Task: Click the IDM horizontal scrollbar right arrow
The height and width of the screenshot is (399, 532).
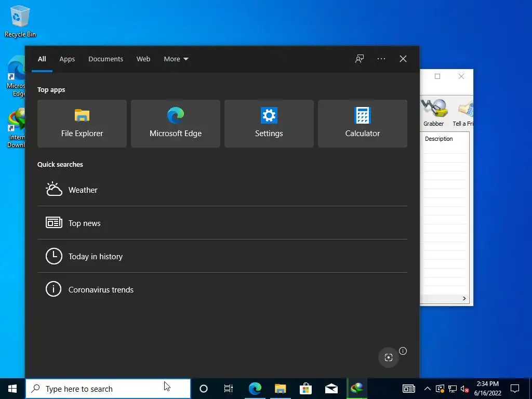Action: [464, 299]
